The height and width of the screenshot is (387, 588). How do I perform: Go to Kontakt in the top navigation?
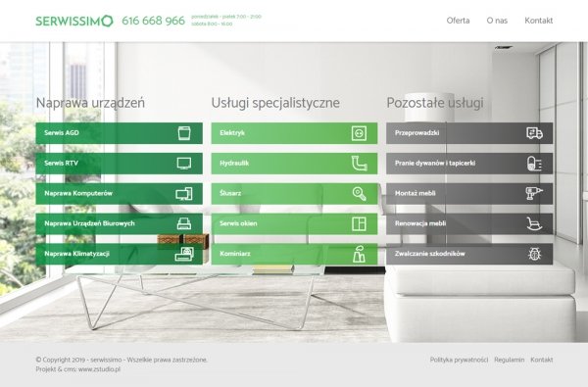(x=538, y=21)
